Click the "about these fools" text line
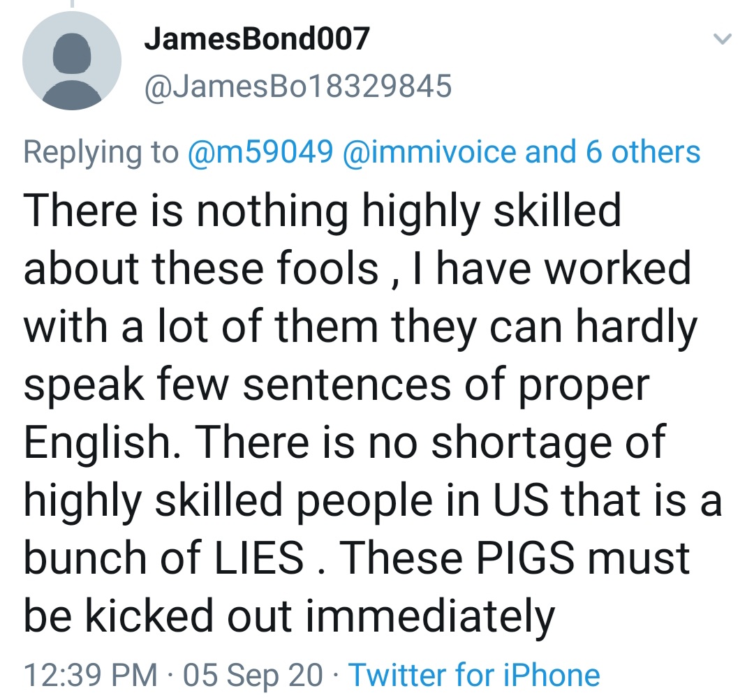This screenshot has height=700, width=754. [201, 268]
